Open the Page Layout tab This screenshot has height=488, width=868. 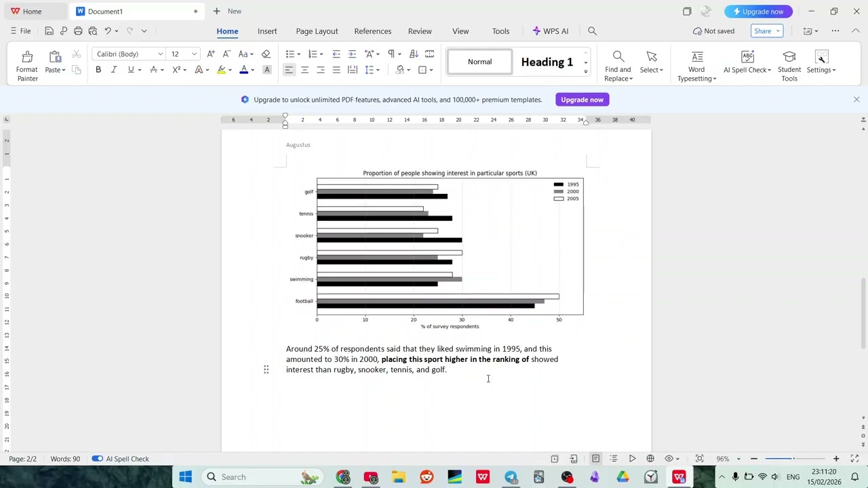point(317,31)
